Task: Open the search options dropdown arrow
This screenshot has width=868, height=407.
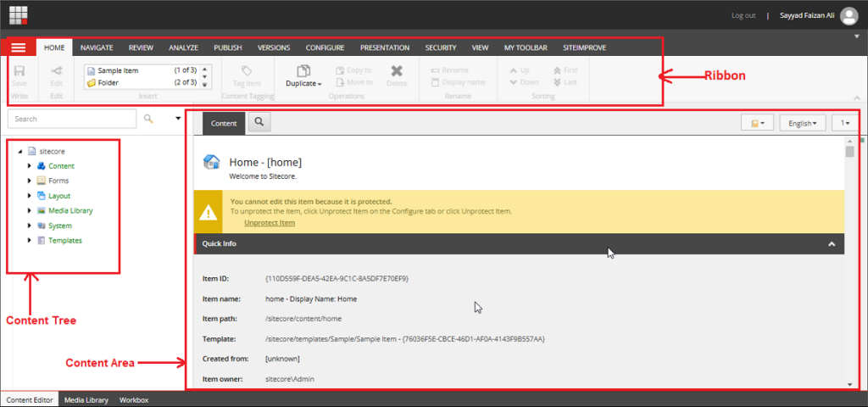Action: click(177, 120)
